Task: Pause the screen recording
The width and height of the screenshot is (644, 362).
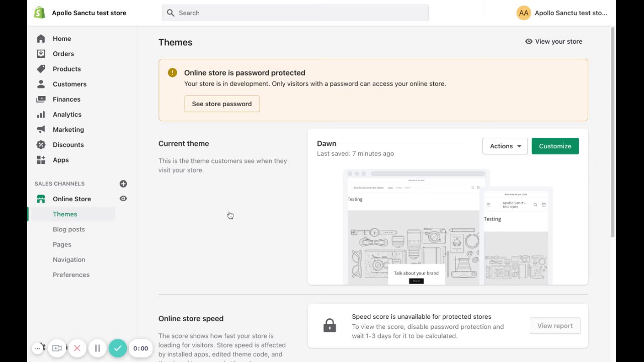Action: click(x=98, y=348)
